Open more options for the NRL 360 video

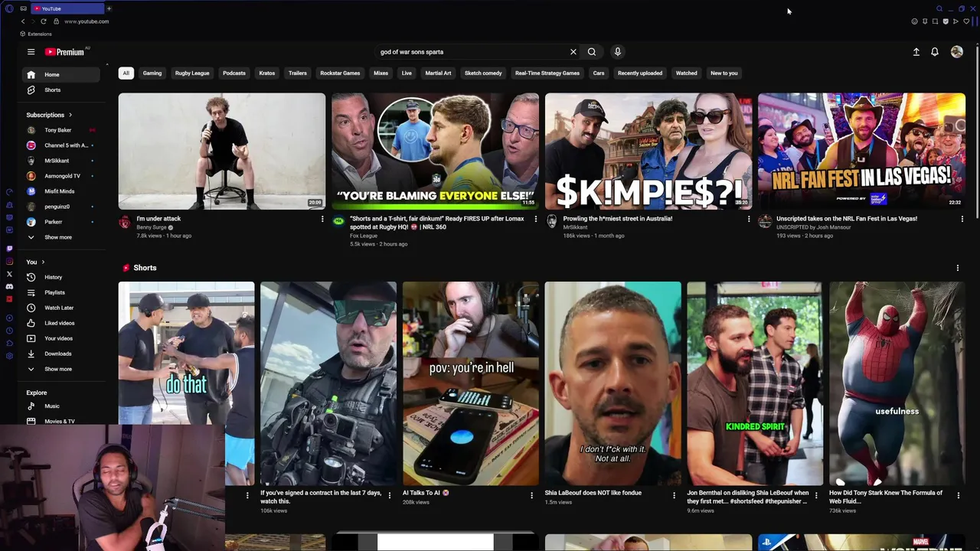pos(535,219)
